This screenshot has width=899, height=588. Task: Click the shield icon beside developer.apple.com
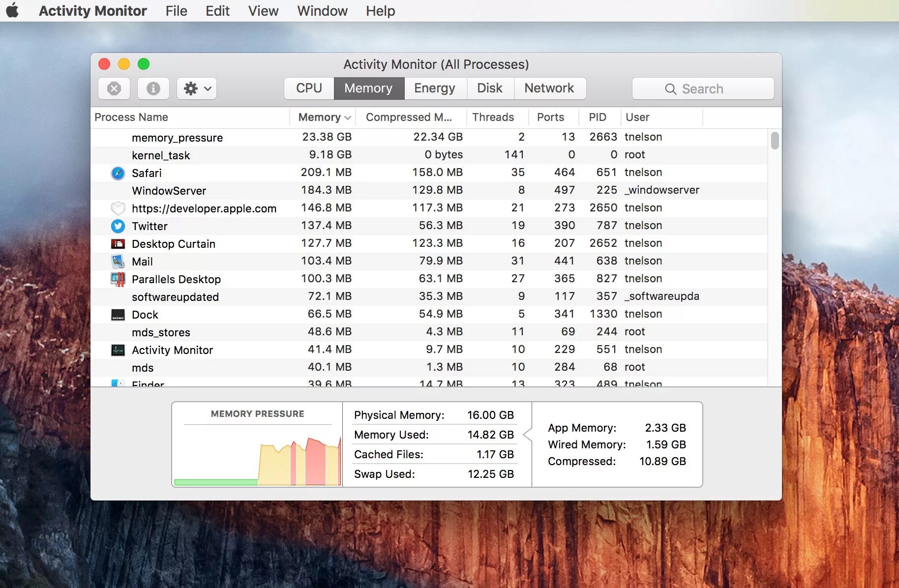tap(118, 208)
